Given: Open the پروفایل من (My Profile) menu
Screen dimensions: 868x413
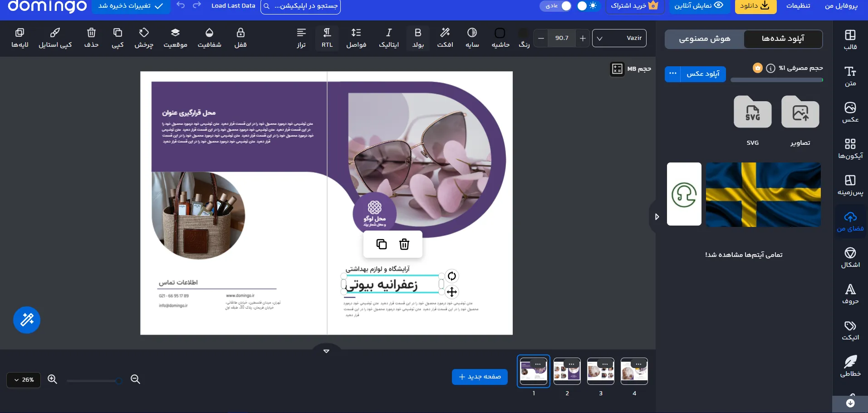Looking at the screenshot, I should pyautogui.click(x=841, y=6).
